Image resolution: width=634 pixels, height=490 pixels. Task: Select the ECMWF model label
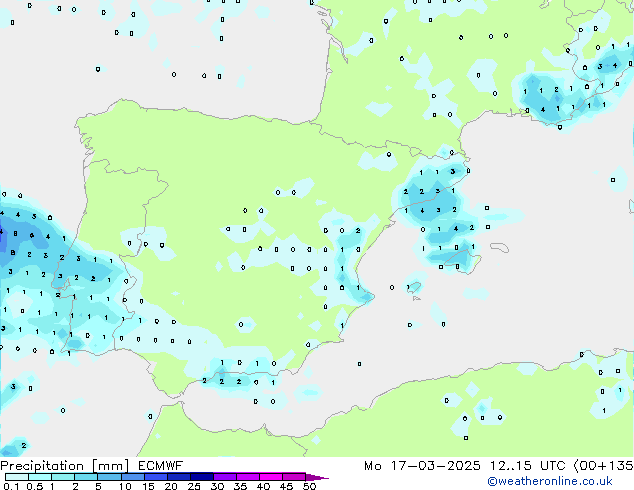161,466
